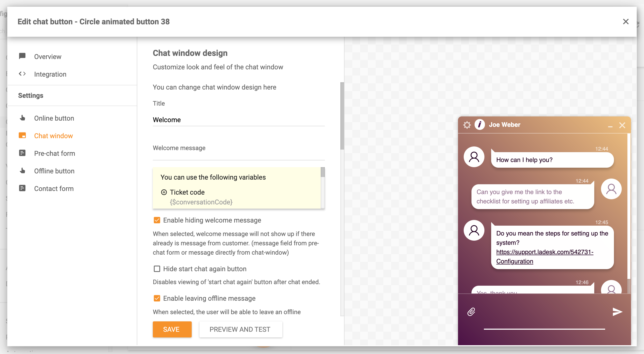The image size is (644, 354).
Task: Open the support.ladesk.com Configuration link
Action: click(545, 252)
